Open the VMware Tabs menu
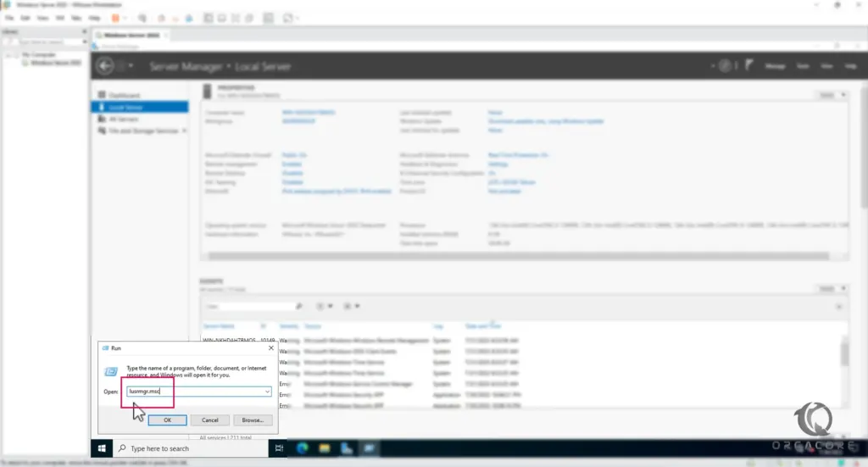Screen dimensions: 868x467 pos(75,19)
